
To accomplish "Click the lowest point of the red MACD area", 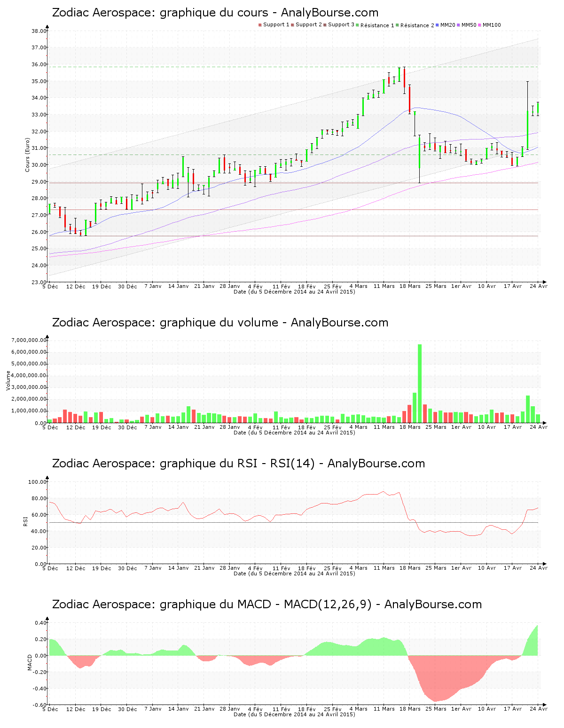I will click(x=436, y=701).
